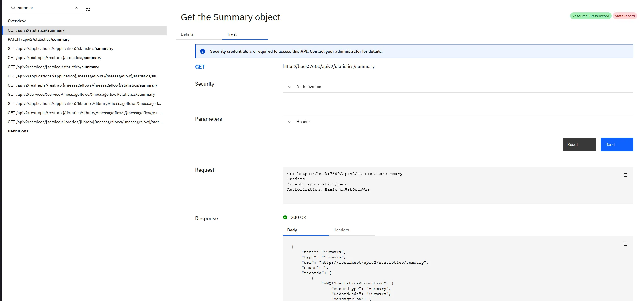Click the "uri" line in response body
This screenshot has height=301, width=644.
pos(365,263)
